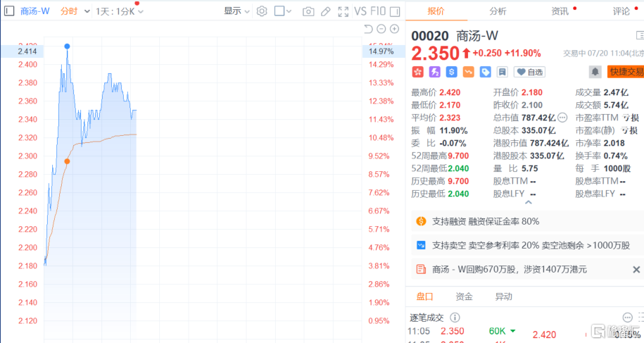This screenshot has width=644, height=343.
Task: Click the 最低价 2.170 value
Action: (x=450, y=105)
